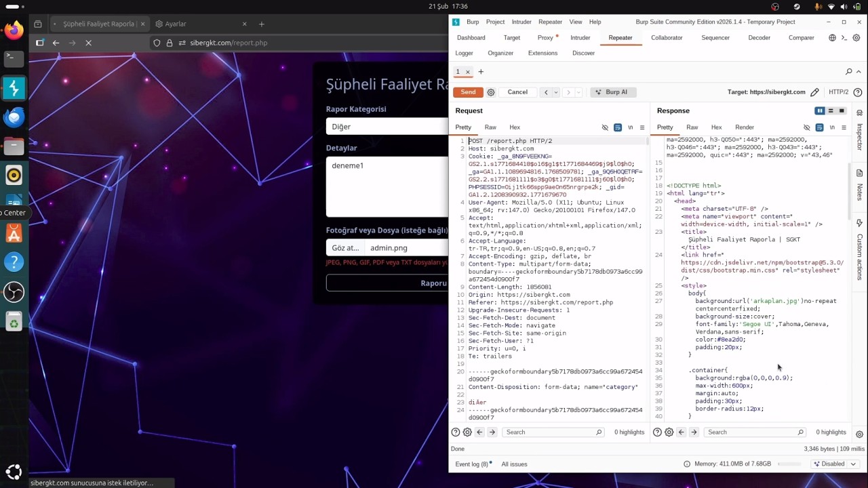The height and width of the screenshot is (488, 868).
Task: Stop page loading in Firefox
Action: 88,43
